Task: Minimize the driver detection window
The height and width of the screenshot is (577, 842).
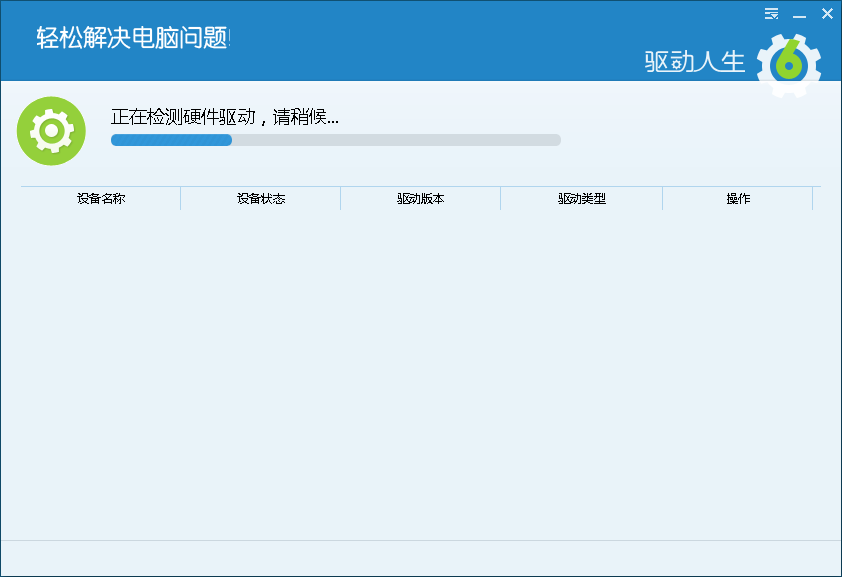Action: click(799, 14)
